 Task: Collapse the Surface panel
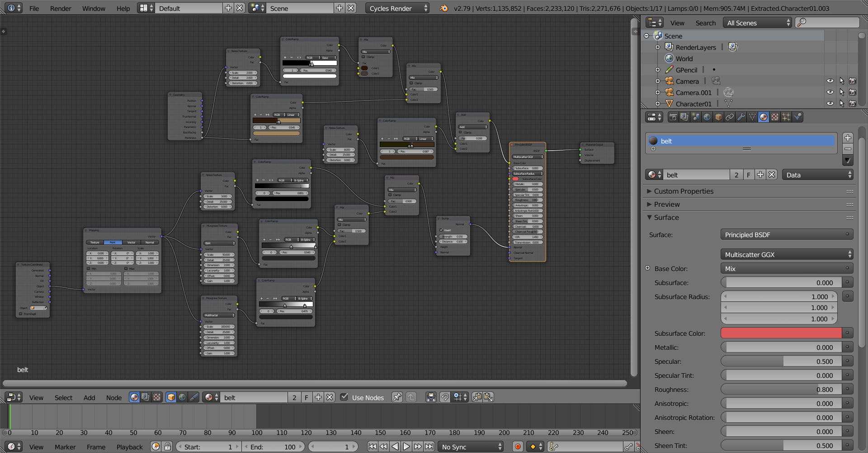pos(666,217)
